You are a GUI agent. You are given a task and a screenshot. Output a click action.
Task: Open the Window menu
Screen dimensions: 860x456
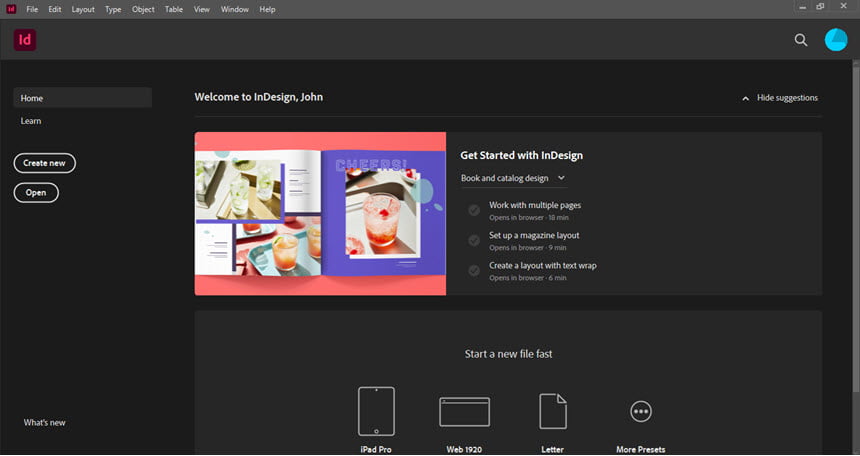[235, 9]
